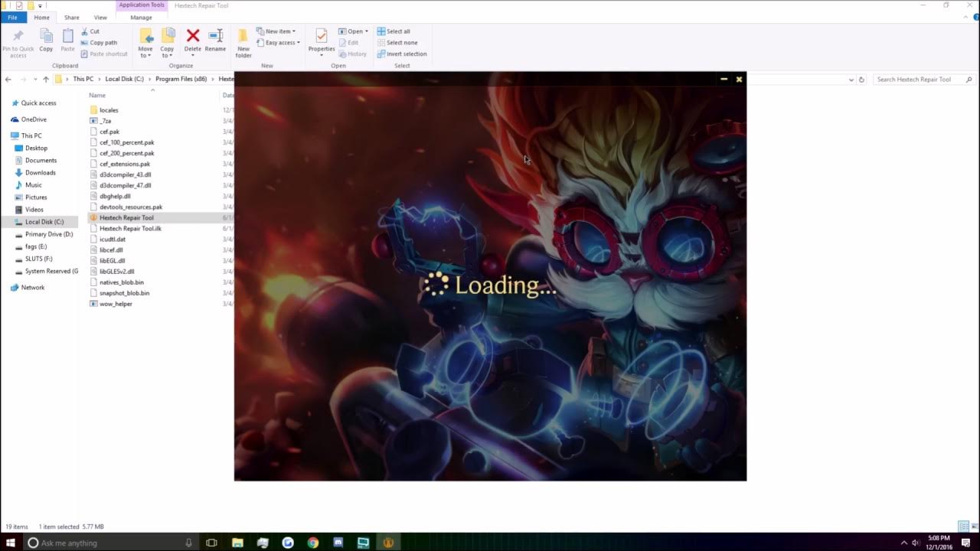This screenshot has height=551, width=980.
Task: Click Invert selection in ribbon
Action: (x=402, y=54)
